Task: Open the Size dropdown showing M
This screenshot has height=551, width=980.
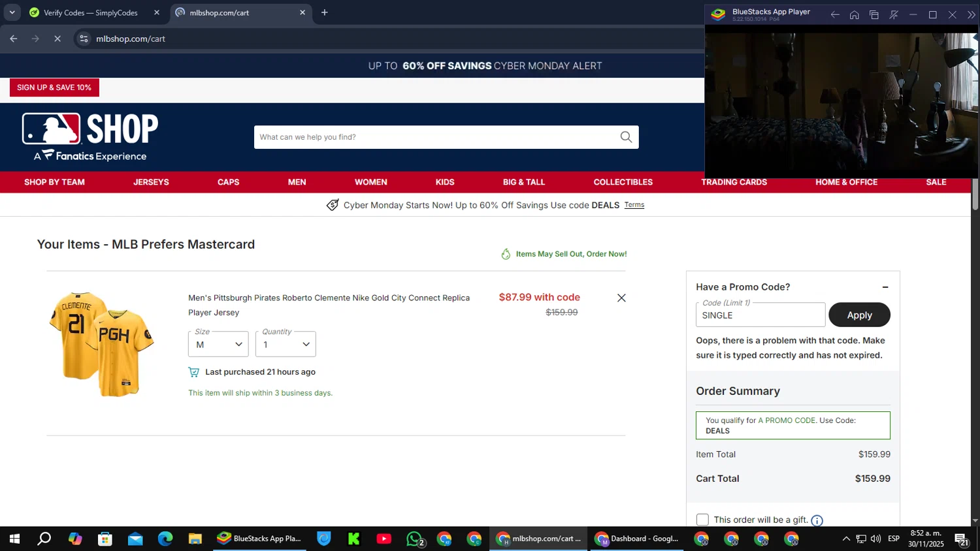Action: [218, 344]
